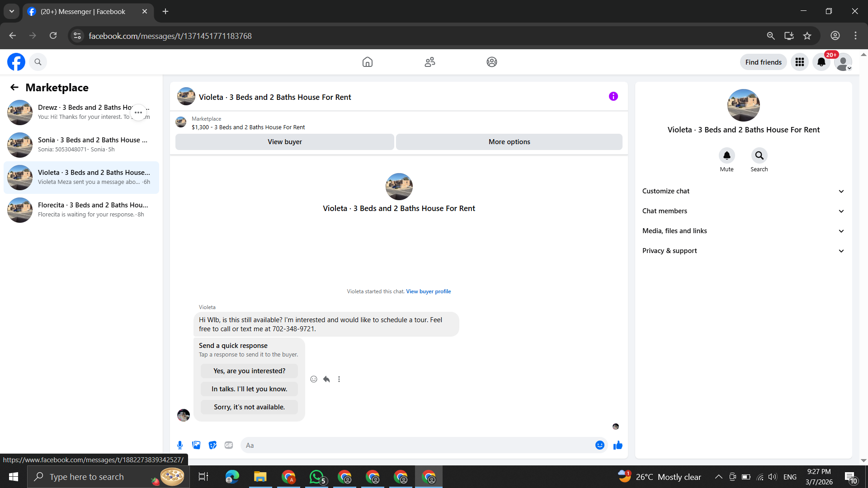Open Microsoft Edge from the taskbar
868x488 pixels.
pos(232,477)
